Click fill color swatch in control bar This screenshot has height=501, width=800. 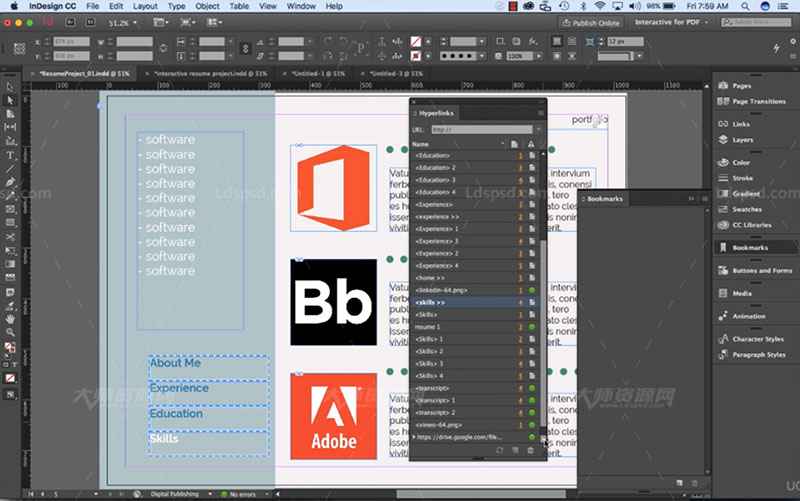(416, 41)
